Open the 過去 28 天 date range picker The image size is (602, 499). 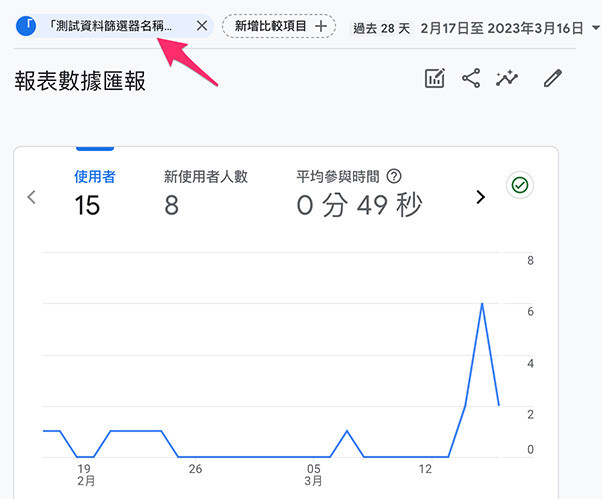pyautogui.click(x=475, y=28)
